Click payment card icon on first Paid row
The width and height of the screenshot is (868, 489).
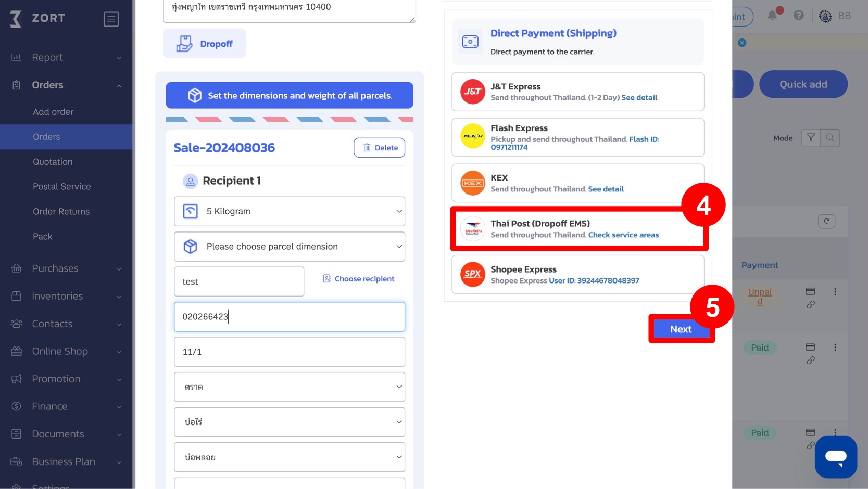[x=810, y=347]
